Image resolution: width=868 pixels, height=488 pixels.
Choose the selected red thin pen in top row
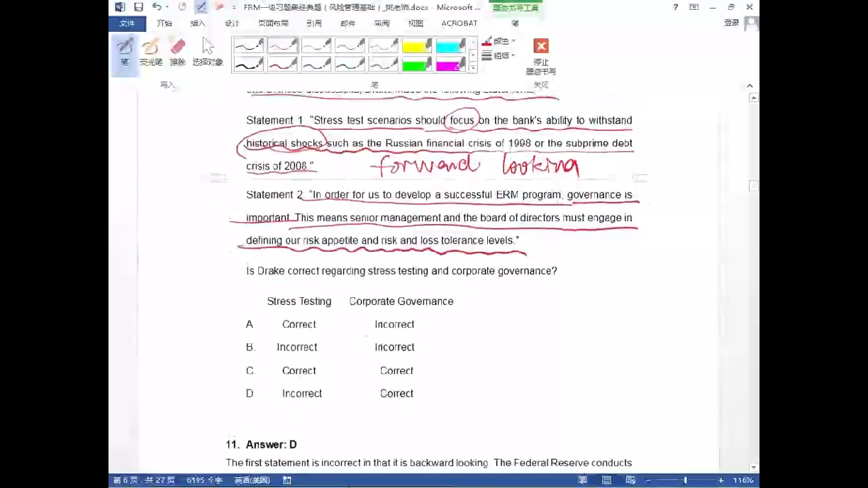(282, 46)
